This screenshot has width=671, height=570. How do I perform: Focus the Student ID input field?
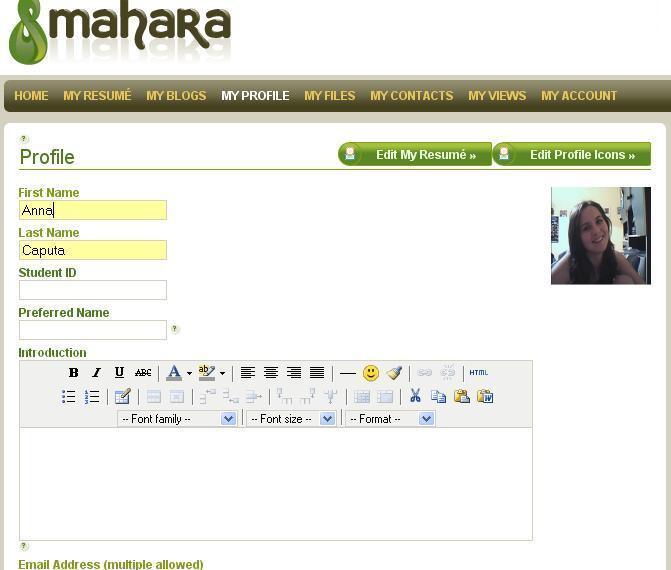click(93, 290)
